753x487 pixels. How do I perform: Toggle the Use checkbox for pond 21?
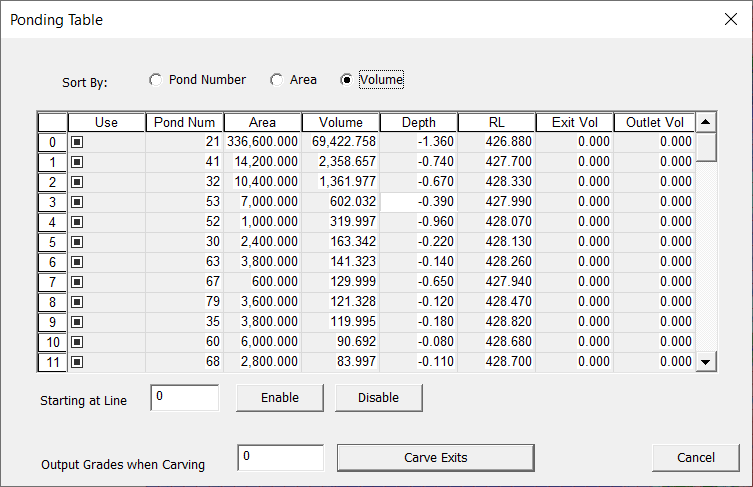coord(77,142)
